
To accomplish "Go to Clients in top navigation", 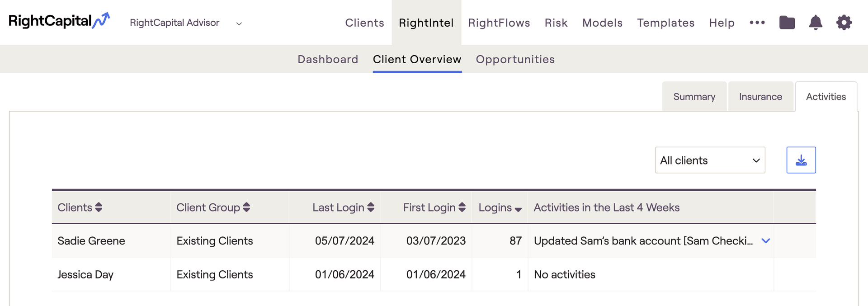I will tap(365, 23).
